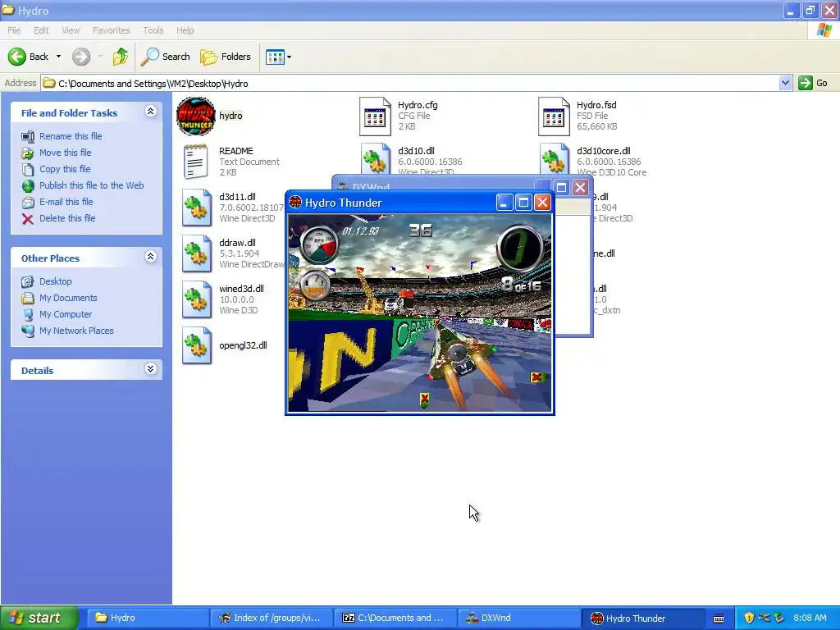Expand the Details panel

151,369
